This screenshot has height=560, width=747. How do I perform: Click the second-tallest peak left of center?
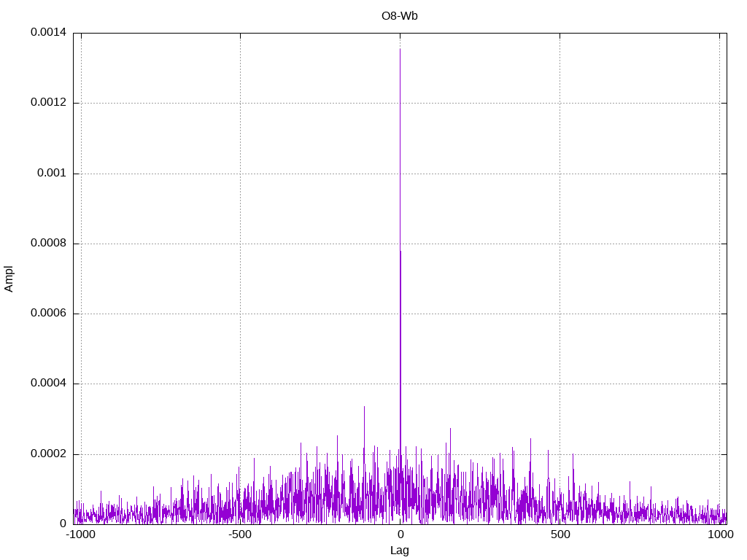click(364, 407)
